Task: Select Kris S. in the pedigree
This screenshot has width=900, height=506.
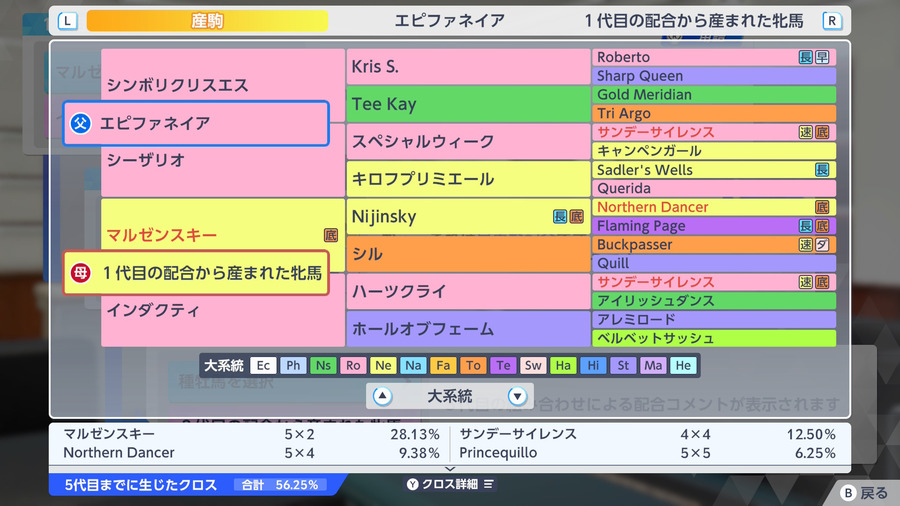Action: coord(468,67)
